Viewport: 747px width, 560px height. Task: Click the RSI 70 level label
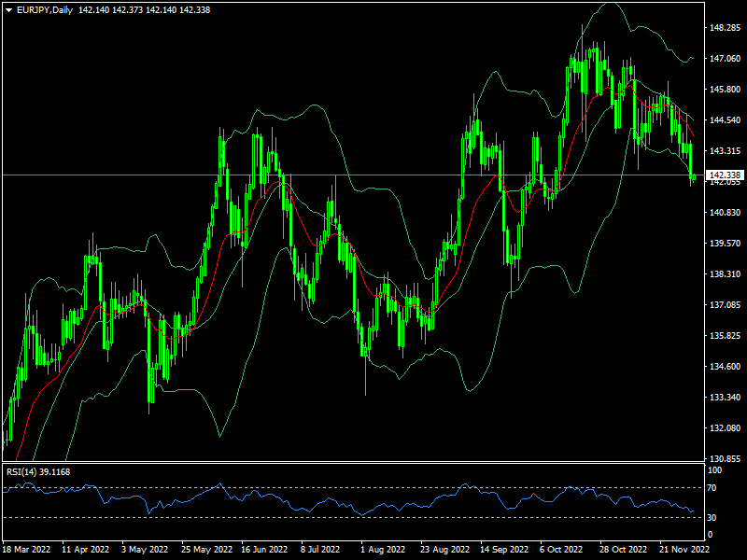click(x=712, y=488)
